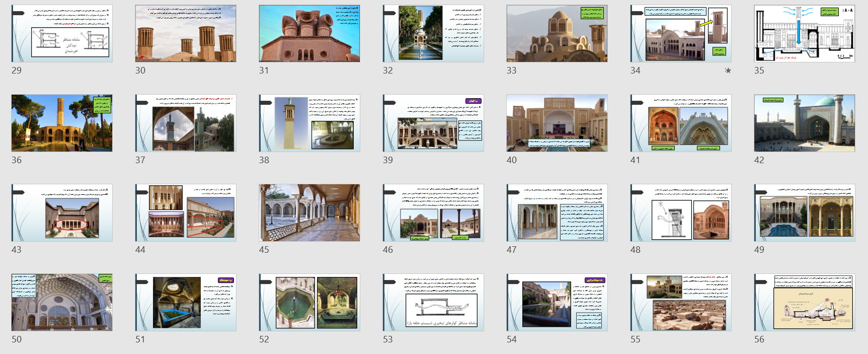Click the slide number label "38"
Viewport: 868px width, 354px height.
pos(264,160)
